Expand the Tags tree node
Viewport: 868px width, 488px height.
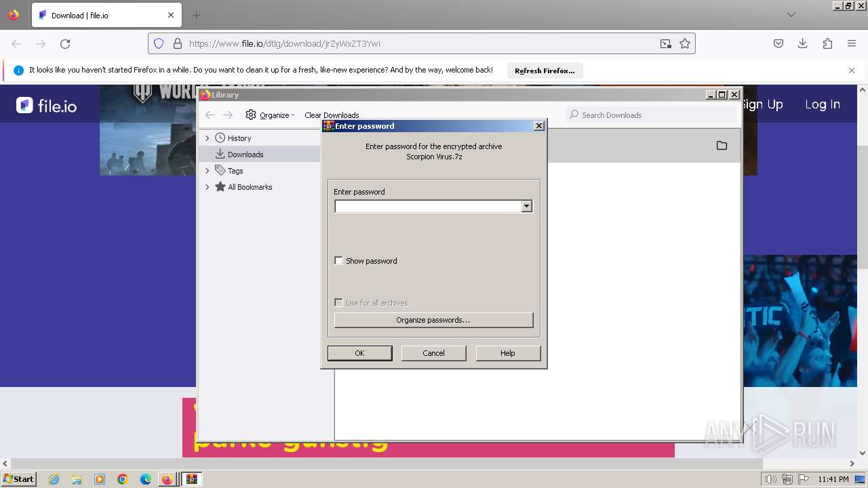tap(208, 171)
